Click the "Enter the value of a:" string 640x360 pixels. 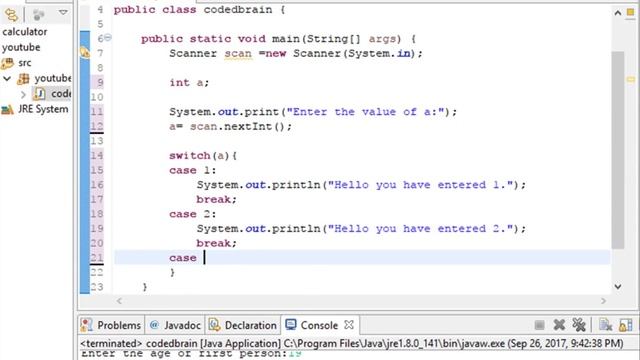click(x=365, y=112)
